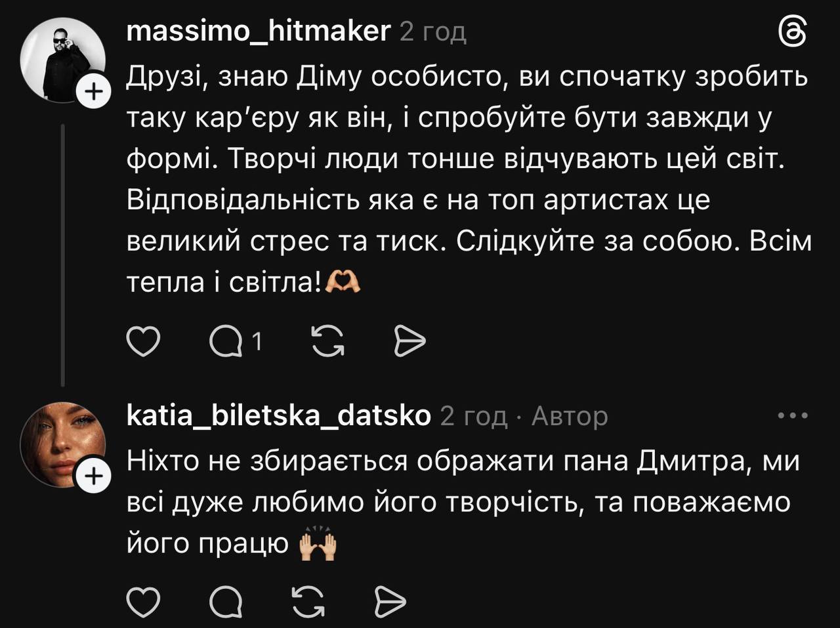The image size is (840, 628).
Task: Repost massimo_hitmaker's comment
Action: tap(327, 340)
